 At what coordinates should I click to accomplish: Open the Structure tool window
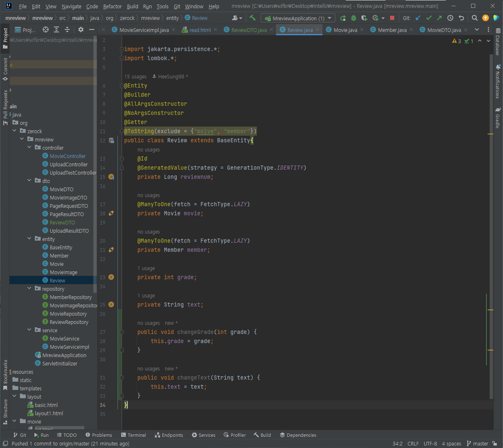pyautogui.click(x=5, y=412)
